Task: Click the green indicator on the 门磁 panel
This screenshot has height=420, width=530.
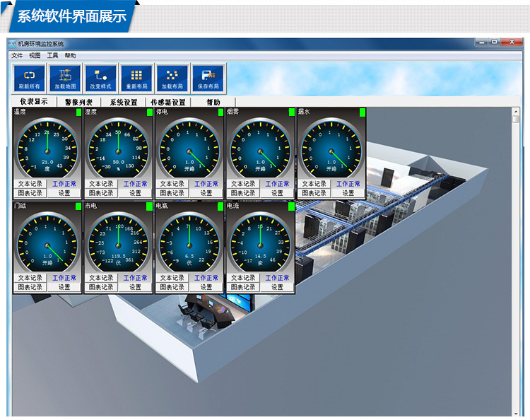Action: (x=79, y=206)
